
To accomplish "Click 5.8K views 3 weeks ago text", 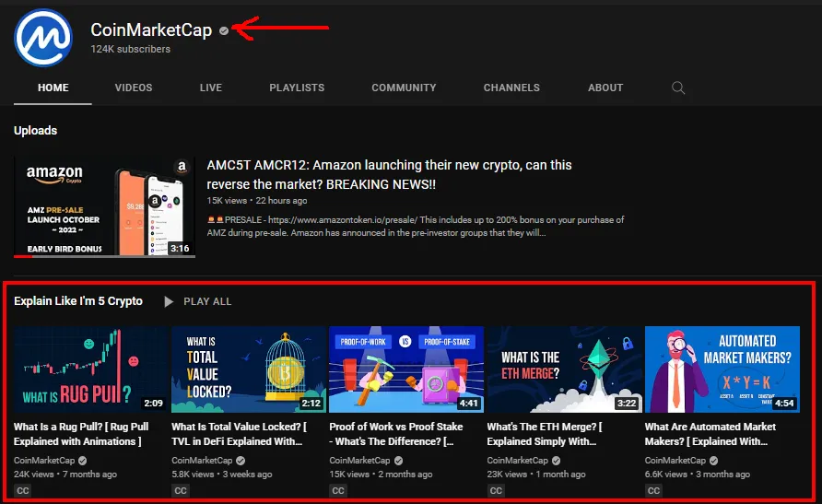I will coord(222,475).
